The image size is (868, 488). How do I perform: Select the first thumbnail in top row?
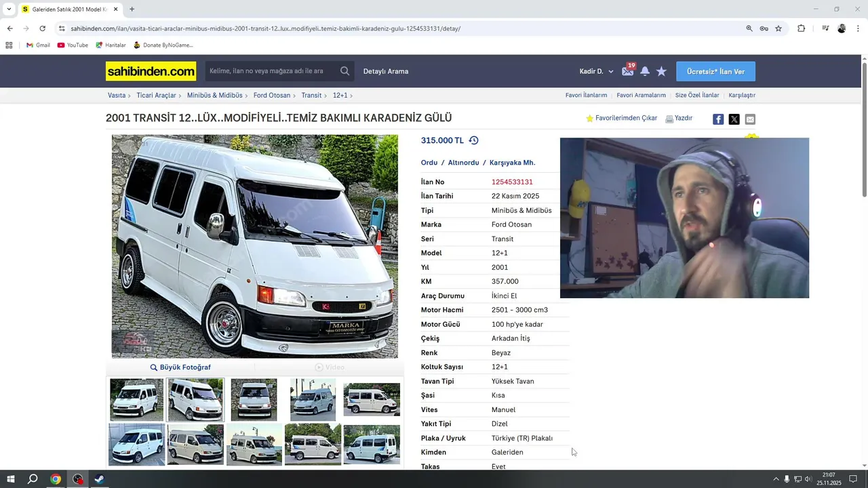pyautogui.click(x=136, y=400)
